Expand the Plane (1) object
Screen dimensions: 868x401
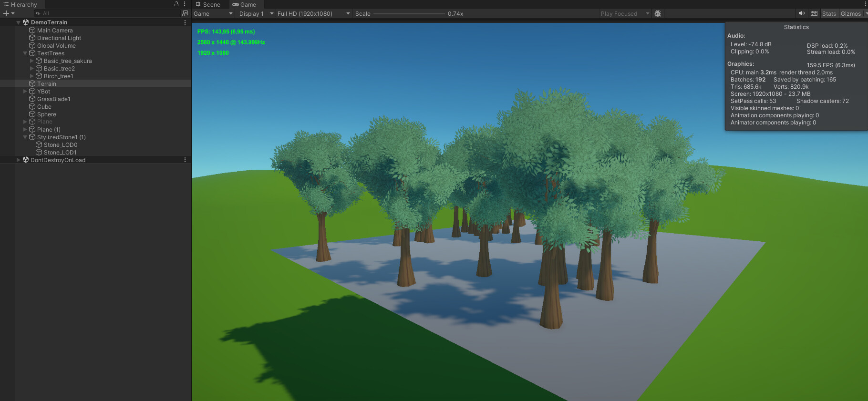25,129
